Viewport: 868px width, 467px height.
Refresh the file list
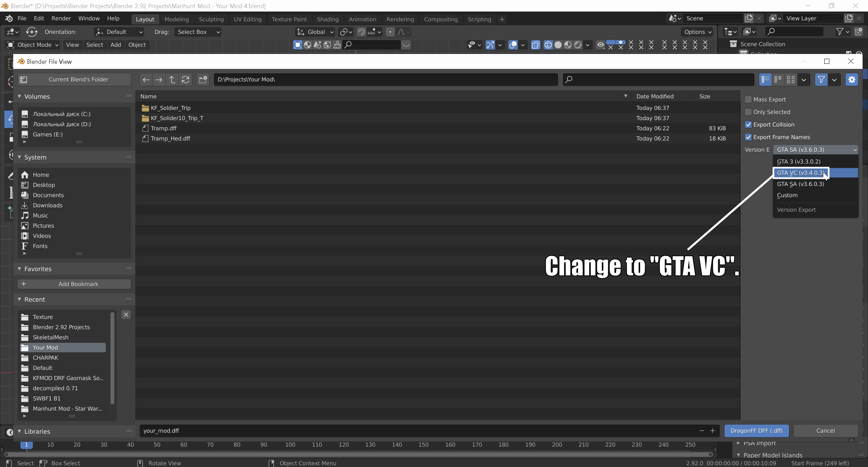(x=185, y=79)
